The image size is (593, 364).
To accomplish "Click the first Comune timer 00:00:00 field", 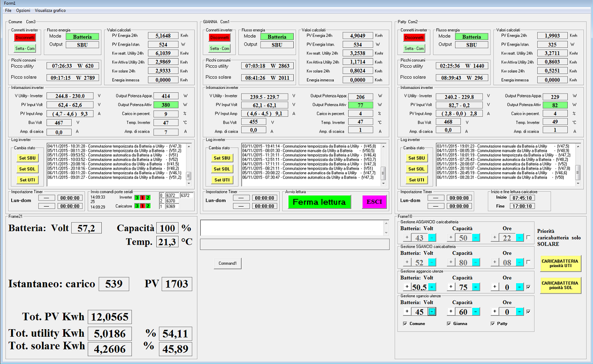I will coord(70,198).
